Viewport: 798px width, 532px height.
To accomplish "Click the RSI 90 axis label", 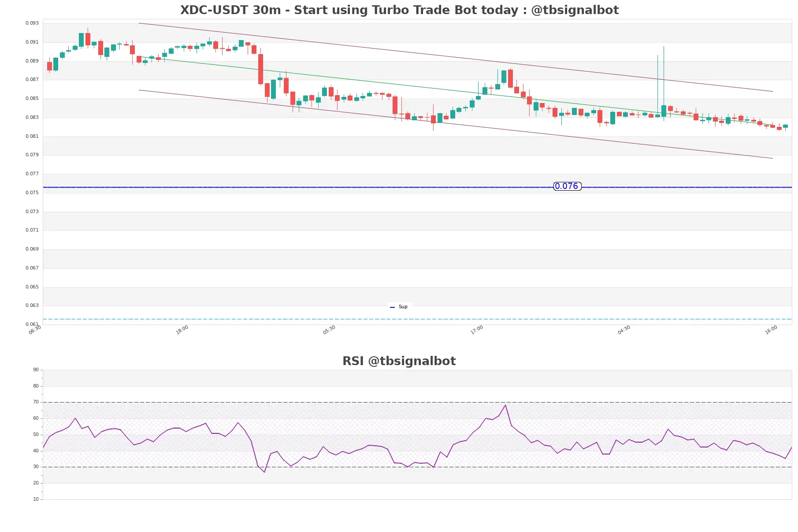I will [36, 370].
